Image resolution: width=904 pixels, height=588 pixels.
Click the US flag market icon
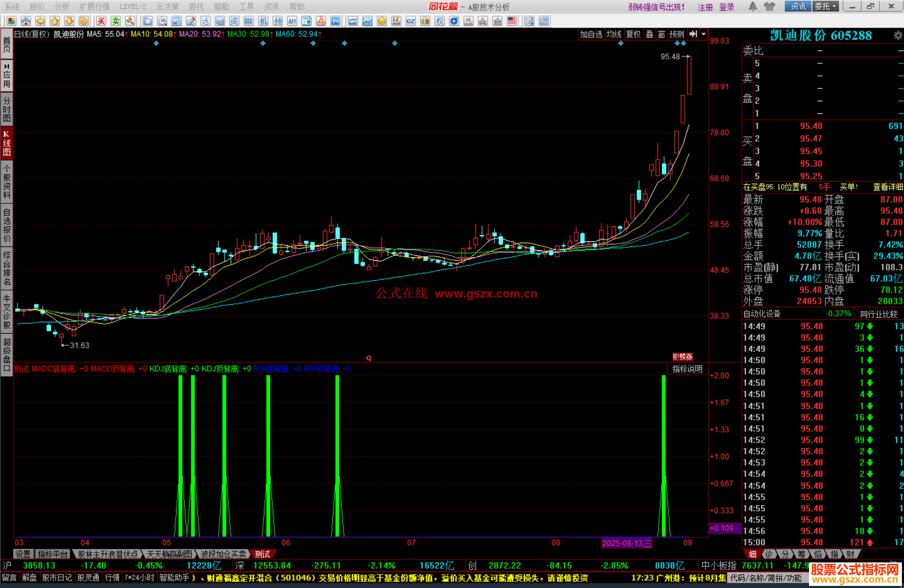click(x=511, y=21)
